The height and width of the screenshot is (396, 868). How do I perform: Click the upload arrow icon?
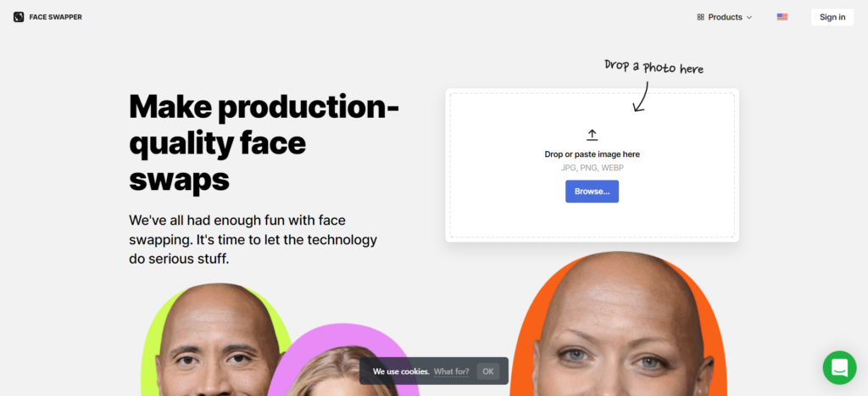pyautogui.click(x=592, y=135)
